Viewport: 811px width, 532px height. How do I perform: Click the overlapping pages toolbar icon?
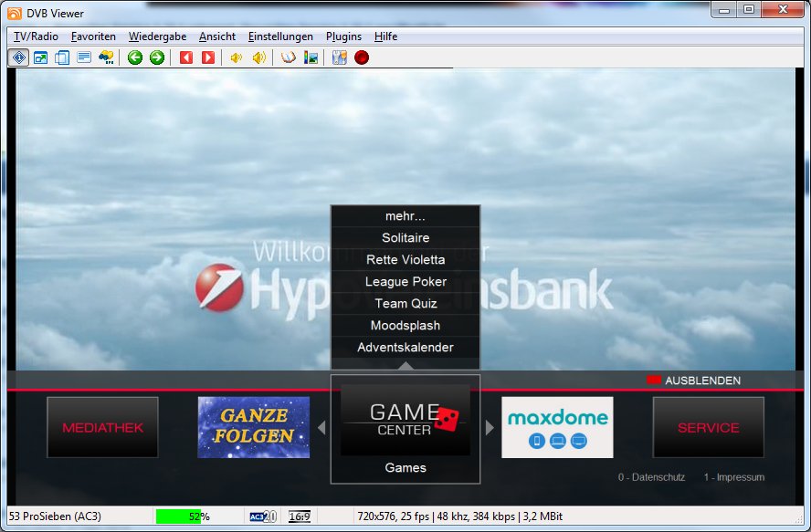coord(62,57)
